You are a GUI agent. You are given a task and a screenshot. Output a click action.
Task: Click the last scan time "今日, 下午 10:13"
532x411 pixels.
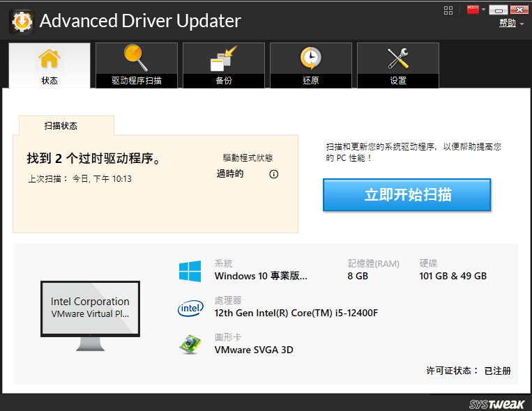[102, 179]
